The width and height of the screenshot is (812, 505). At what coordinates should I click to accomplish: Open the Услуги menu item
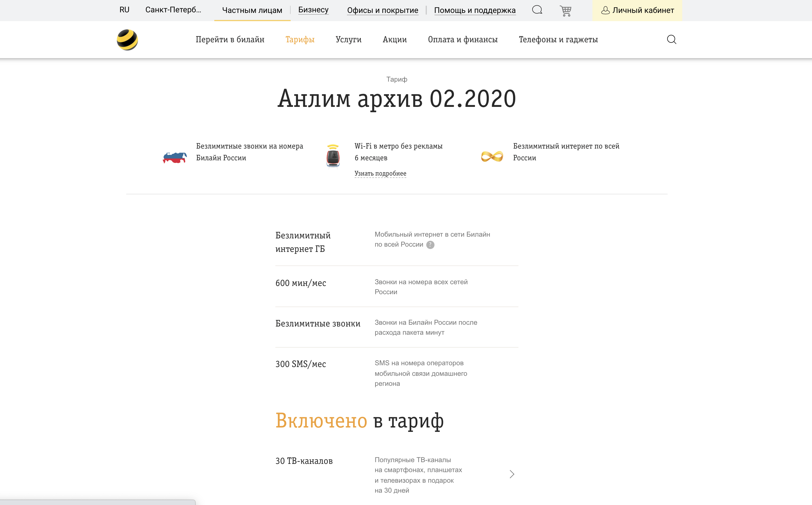pos(348,39)
